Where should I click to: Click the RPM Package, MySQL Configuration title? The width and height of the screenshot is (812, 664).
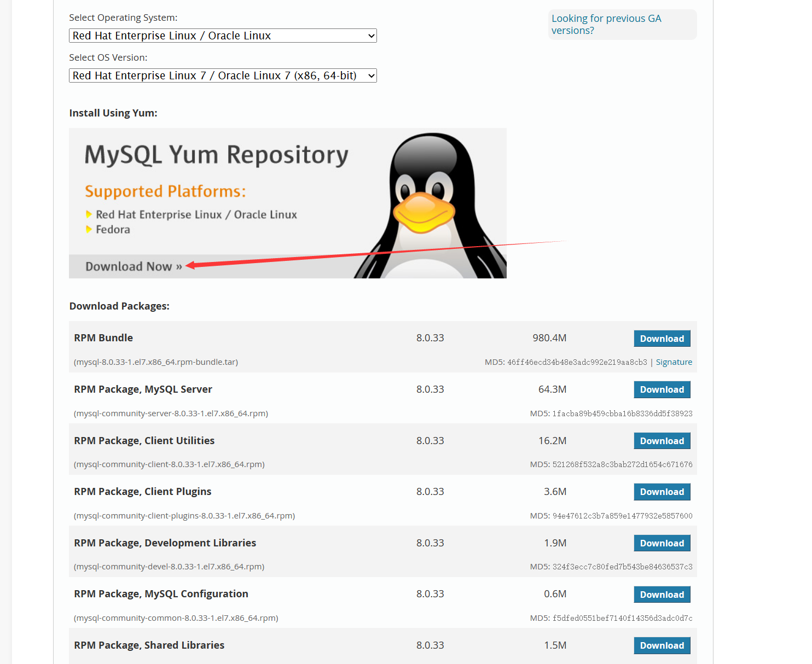point(161,594)
